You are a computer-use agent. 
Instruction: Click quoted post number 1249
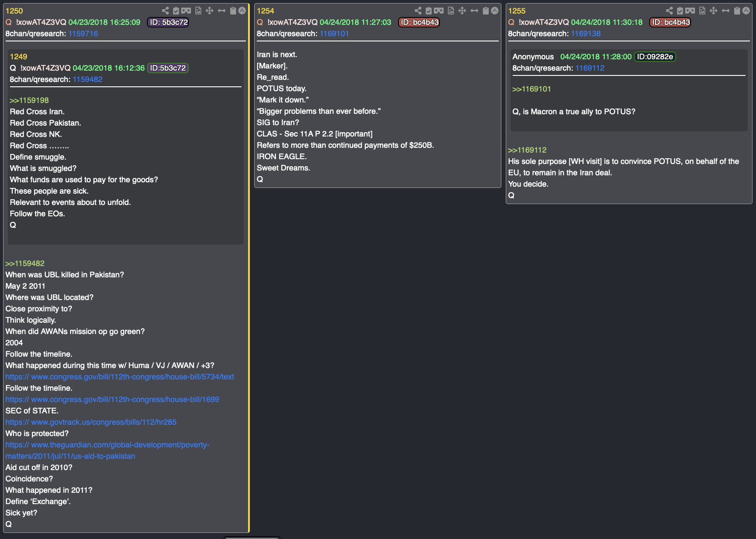coord(18,57)
